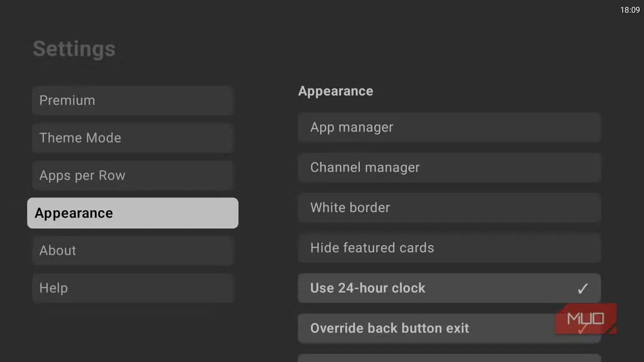
Task: Select the highlighted Appearance category
Action: coord(133,213)
